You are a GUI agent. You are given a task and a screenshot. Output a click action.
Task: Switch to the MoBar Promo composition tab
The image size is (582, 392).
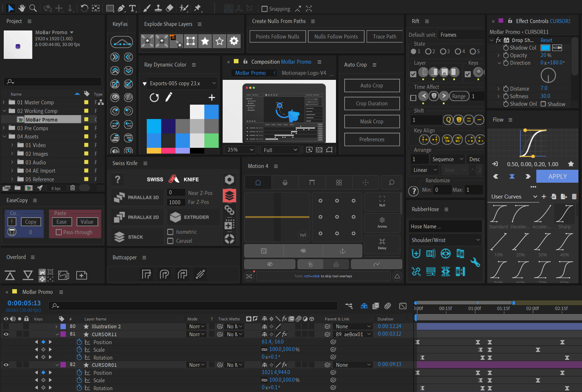click(x=250, y=73)
